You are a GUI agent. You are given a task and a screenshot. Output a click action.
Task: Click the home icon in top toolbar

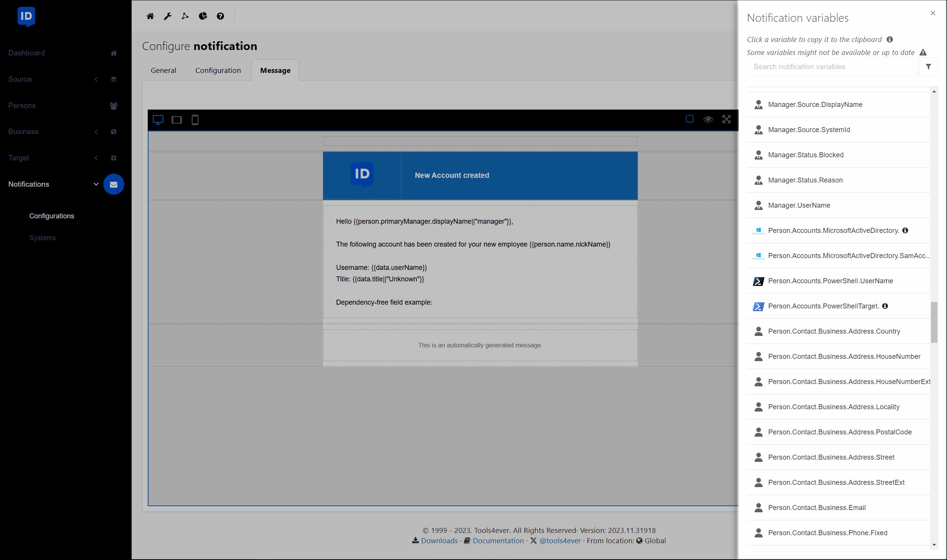150,16
